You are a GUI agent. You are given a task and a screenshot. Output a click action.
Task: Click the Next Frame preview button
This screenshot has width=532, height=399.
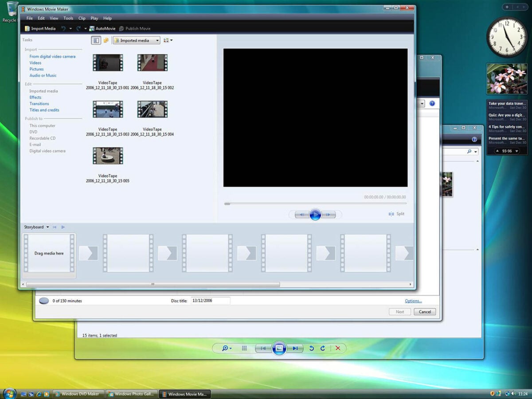(329, 215)
